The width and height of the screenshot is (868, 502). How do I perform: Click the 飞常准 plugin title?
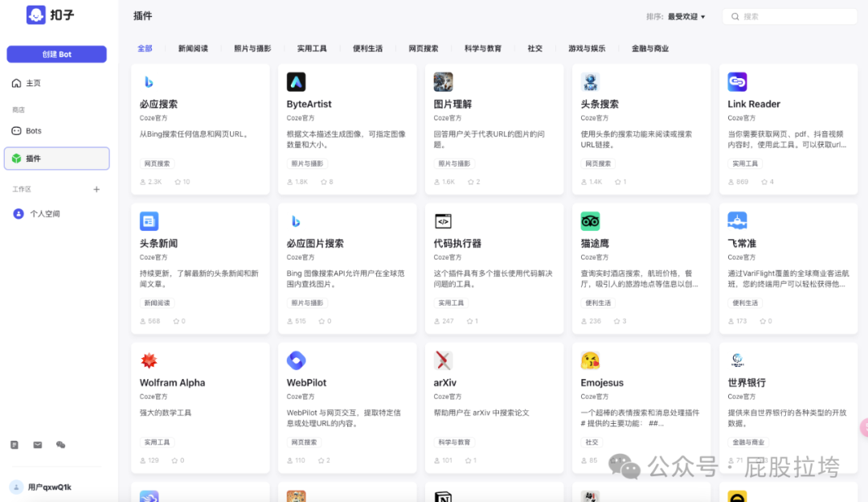pos(742,243)
